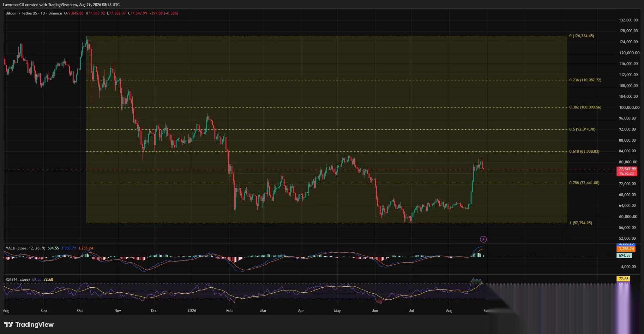Click the orange 3,256.24 tag on the MACD scale
This screenshot has height=334, width=644.
click(626, 249)
